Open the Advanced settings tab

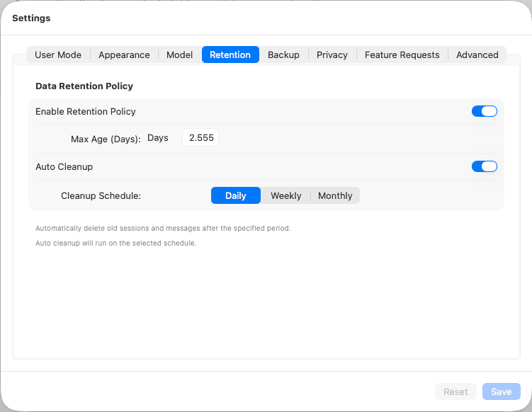coord(477,55)
